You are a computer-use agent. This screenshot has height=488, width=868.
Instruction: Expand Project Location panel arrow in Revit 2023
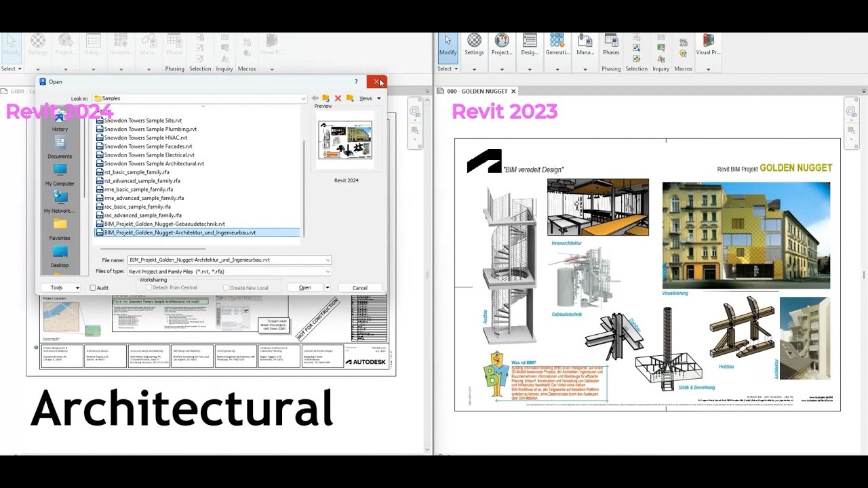pyautogui.click(x=502, y=68)
